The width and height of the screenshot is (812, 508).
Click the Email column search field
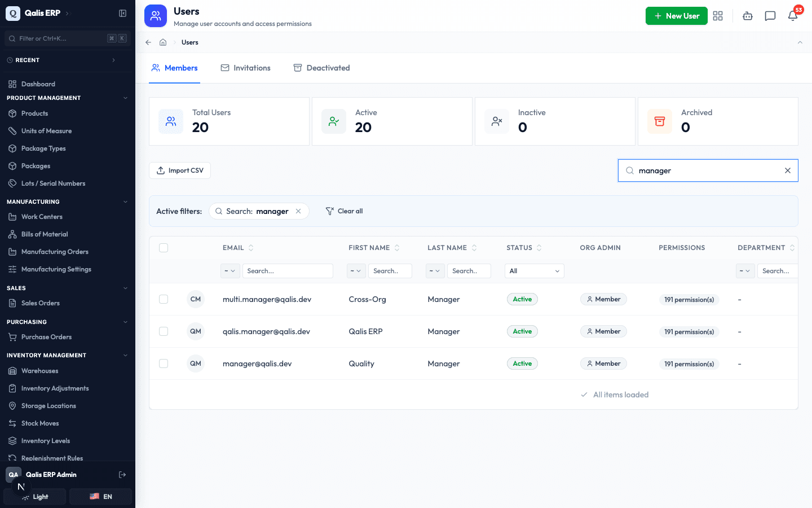pos(288,271)
